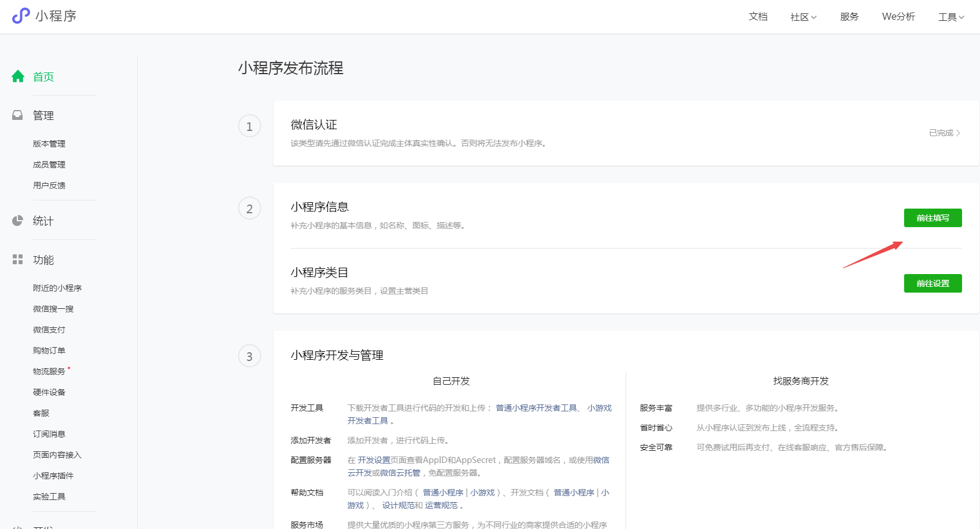This screenshot has height=529, width=980.
Task: Open 版本管理 in sidebar
Action: click(x=49, y=144)
